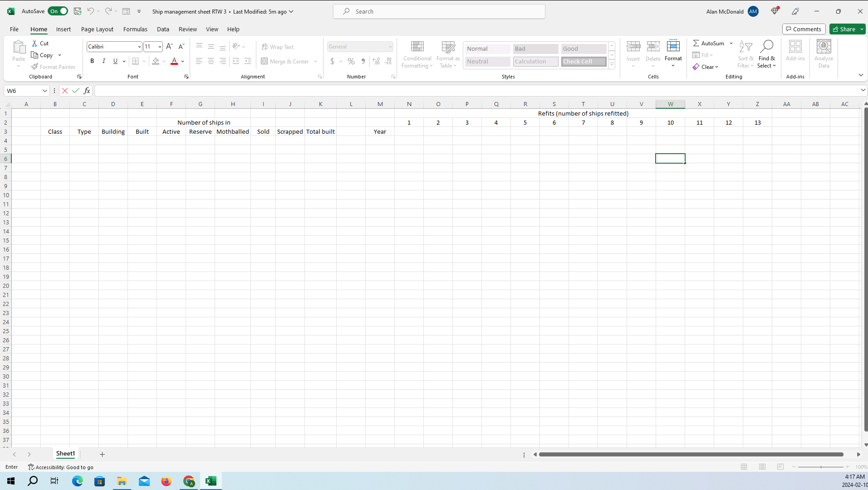
Task: Apply percent style number format
Action: (351, 61)
